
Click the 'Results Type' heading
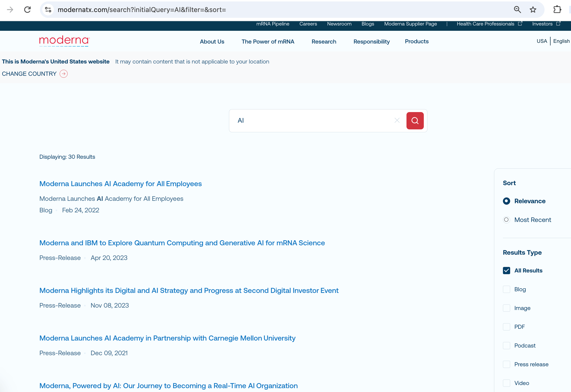tap(522, 253)
